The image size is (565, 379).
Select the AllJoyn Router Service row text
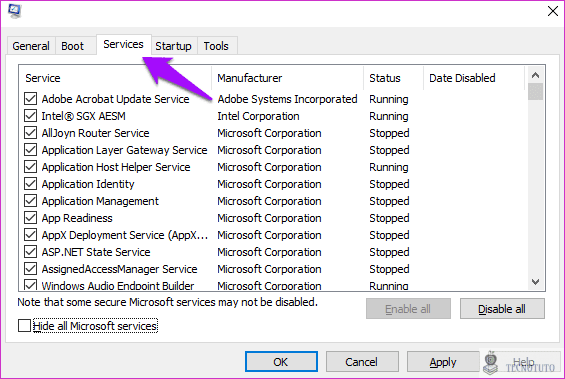tap(95, 133)
